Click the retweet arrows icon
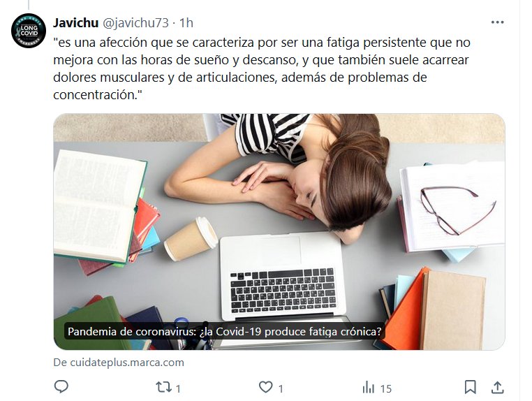Viewport: 532px width, 401px height. (164, 387)
